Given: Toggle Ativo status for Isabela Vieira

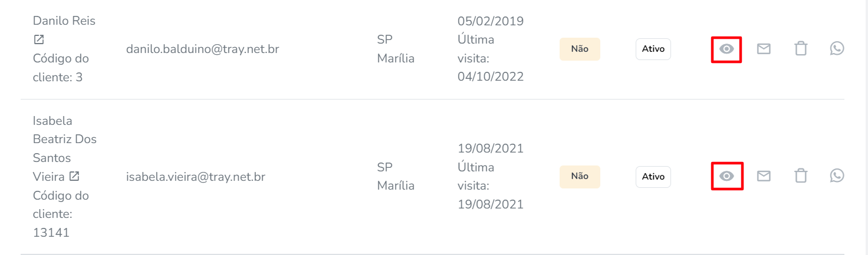Looking at the screenshot, I should [x=653, y=176].
